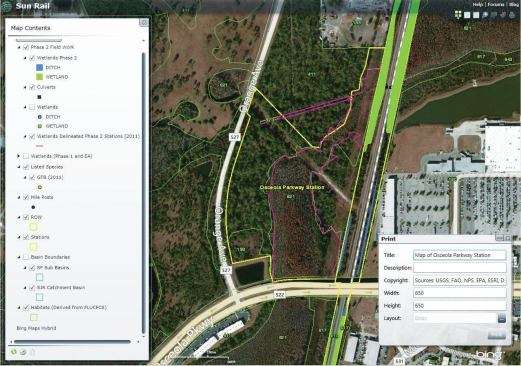
Task: Click the Copyright field in Print panel
Action: (460, 280)
